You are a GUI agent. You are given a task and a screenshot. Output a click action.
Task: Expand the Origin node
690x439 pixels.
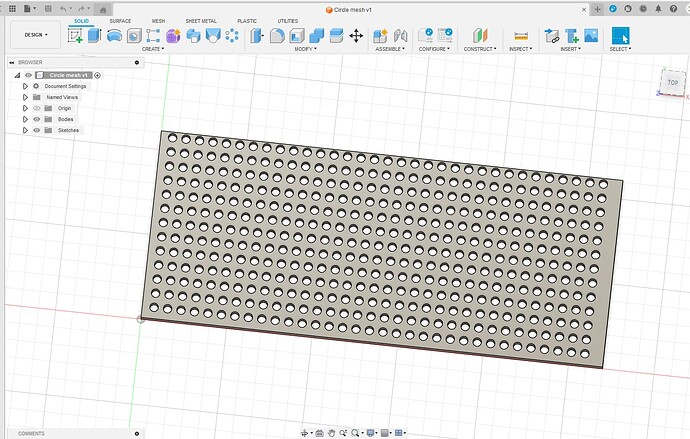tap(25, 108)
